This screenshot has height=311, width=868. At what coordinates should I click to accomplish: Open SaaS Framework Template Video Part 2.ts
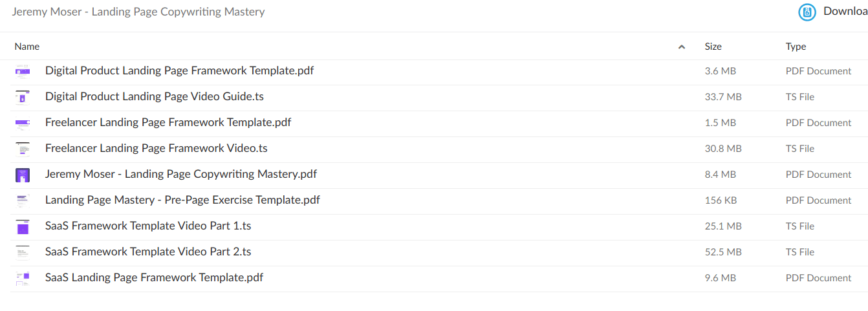(148, 252)
